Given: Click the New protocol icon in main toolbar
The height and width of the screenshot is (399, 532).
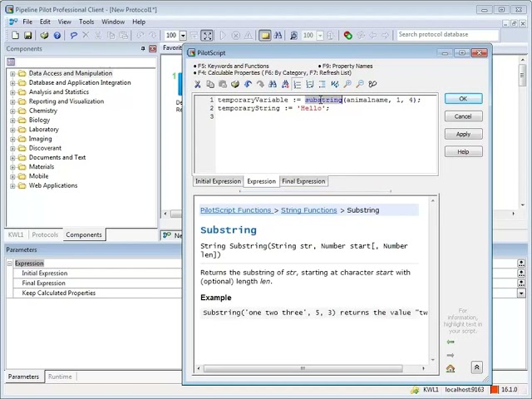Looking at the screenshot, I should 15,35.
